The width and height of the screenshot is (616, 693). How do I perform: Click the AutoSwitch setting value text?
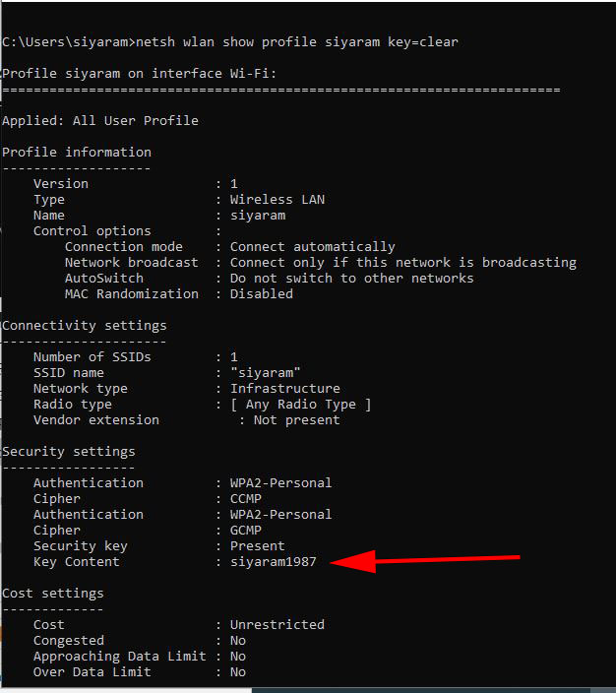[x=351, y=279]
